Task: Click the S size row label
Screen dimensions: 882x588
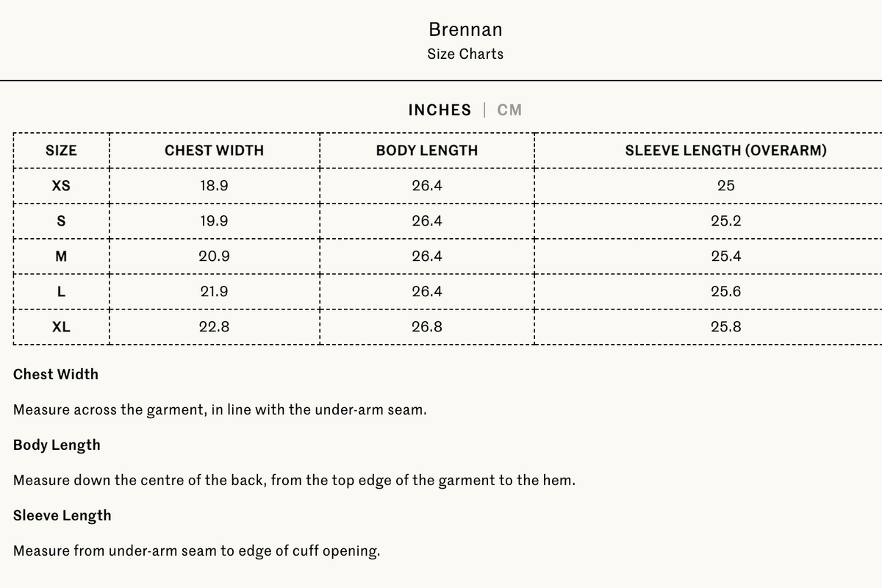Action: [x=61, y=221]
